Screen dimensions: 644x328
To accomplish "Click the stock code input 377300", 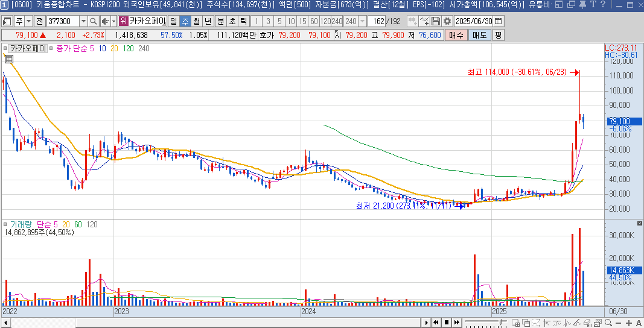I will pyautogui.click(x=62, y=21).
